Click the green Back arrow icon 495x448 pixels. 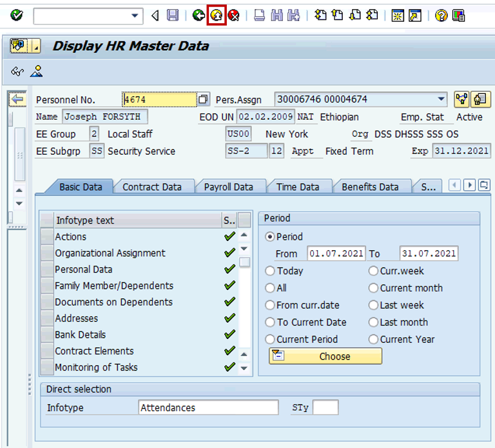[x=199, y=15]
